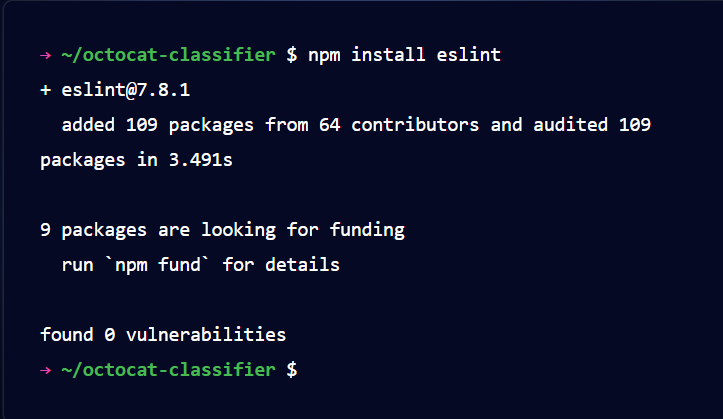Image resolution: width=723 pixels, height=419 pixels.
Task: Click the eslint@7.8.1 version text
Action: coord(125,90)
